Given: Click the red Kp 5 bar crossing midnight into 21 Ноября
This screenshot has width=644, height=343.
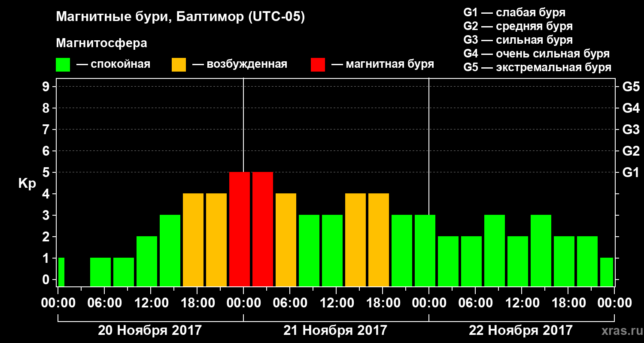Looking at the screenshot, I should [240, 229].
